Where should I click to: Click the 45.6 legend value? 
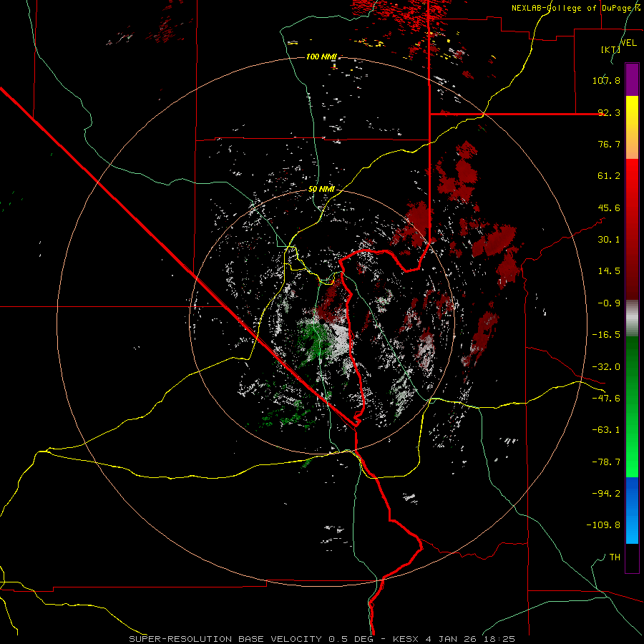pos(609,208)
